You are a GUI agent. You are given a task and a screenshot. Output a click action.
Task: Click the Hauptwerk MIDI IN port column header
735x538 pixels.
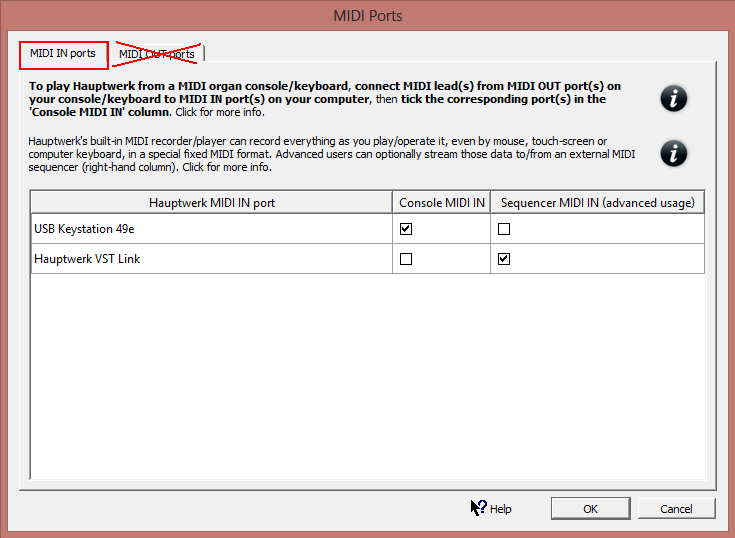point(212,202)
